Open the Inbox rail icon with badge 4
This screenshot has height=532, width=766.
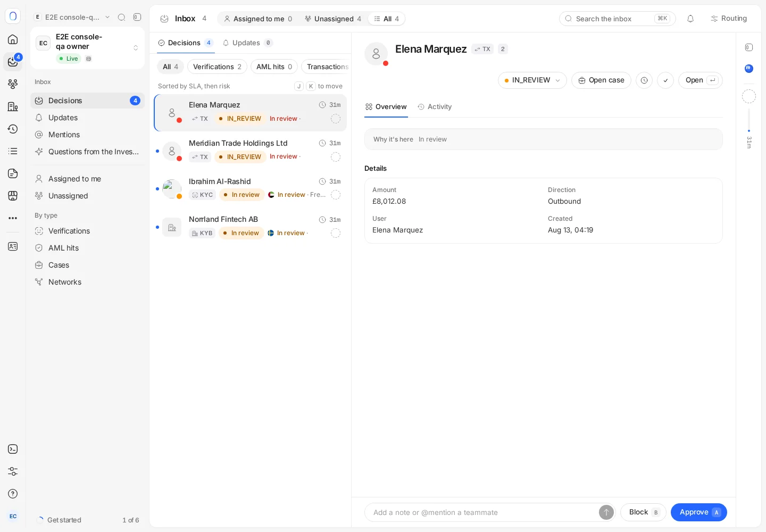pos(13,62)
